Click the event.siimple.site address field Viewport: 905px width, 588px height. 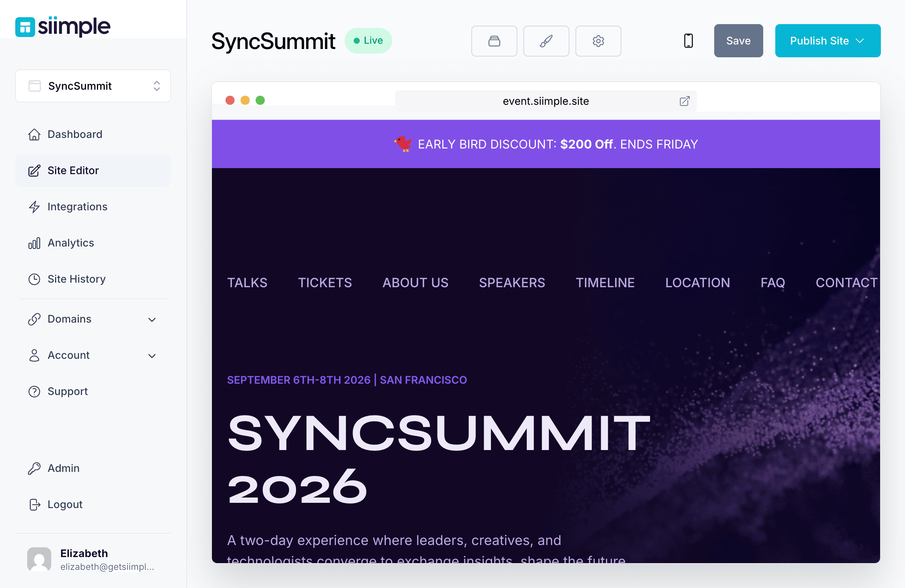(546, 101)
